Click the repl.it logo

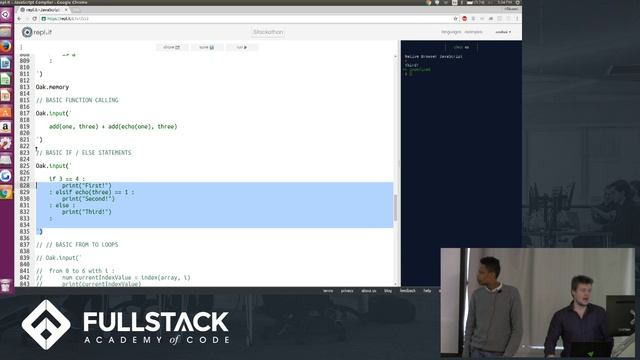click(37, 32)
